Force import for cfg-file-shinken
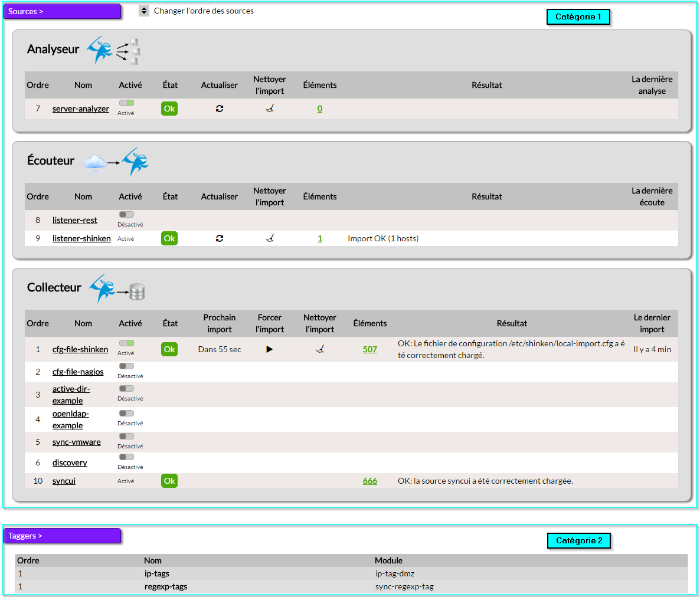700x597 pixels. click(x=270, y=349)
